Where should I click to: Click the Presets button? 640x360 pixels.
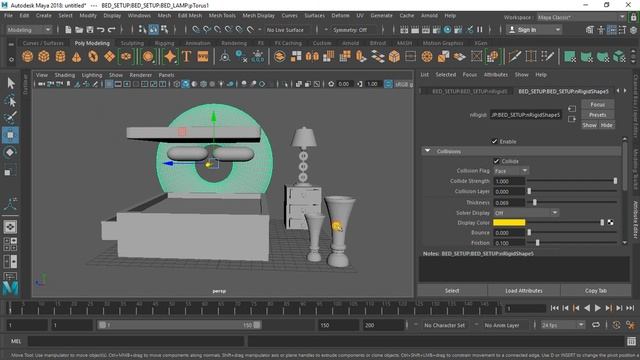(x=598, y=115)
